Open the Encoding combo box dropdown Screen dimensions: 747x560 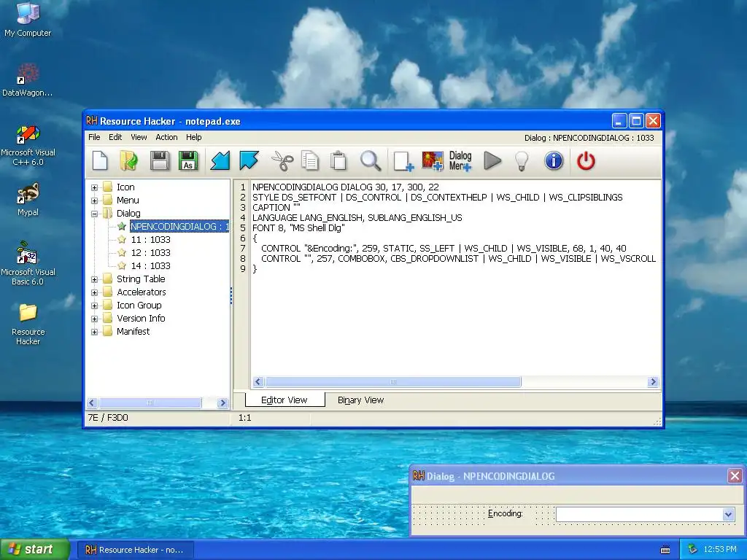click(727, 514)
